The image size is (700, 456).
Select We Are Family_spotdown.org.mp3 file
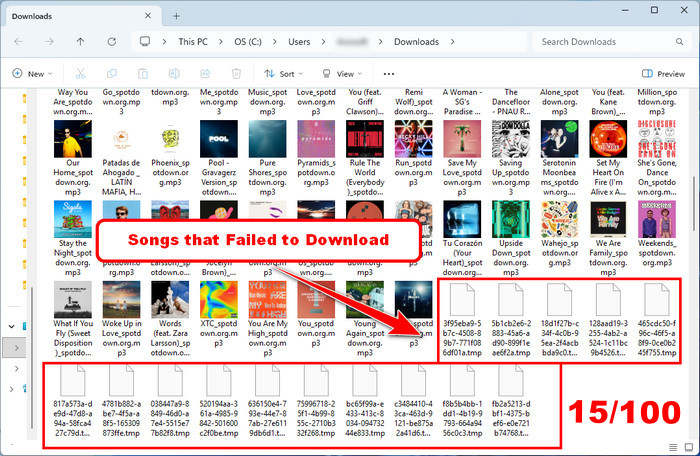click(608, 238)
